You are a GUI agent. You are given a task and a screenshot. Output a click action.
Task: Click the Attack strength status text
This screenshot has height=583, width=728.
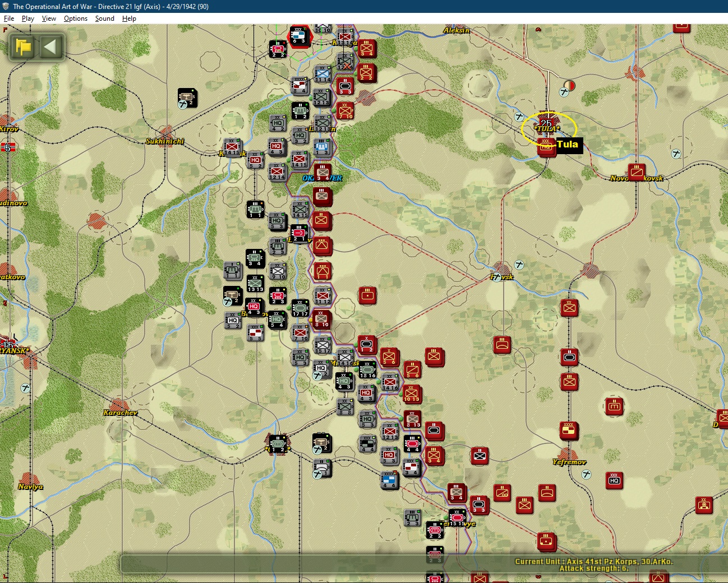click(594, 568)
